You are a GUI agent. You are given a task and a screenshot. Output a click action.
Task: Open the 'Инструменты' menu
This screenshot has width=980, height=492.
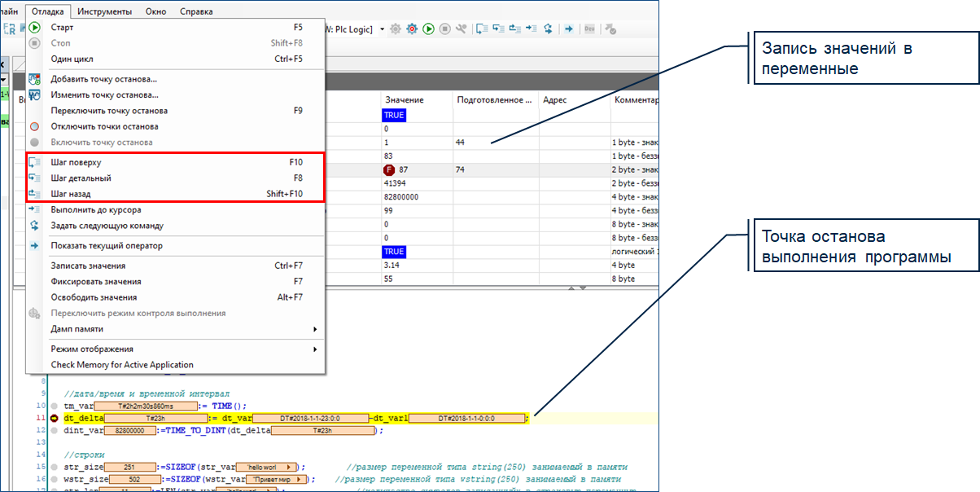107,12
